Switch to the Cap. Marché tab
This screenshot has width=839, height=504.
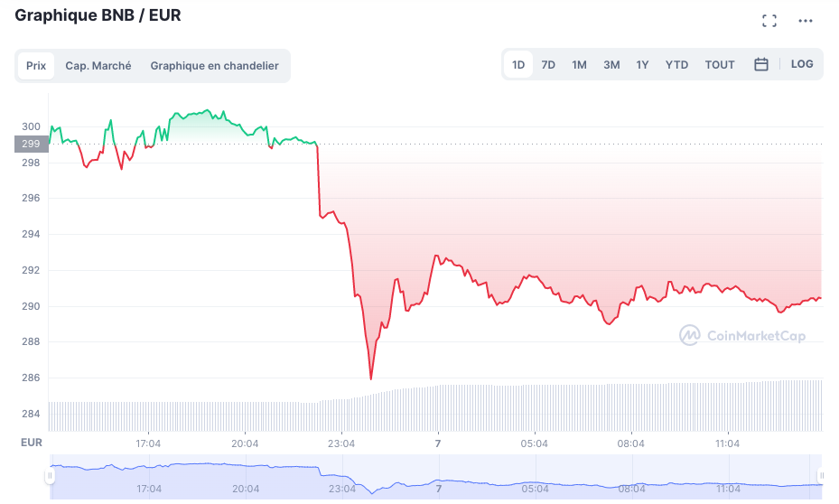(98, 66)
